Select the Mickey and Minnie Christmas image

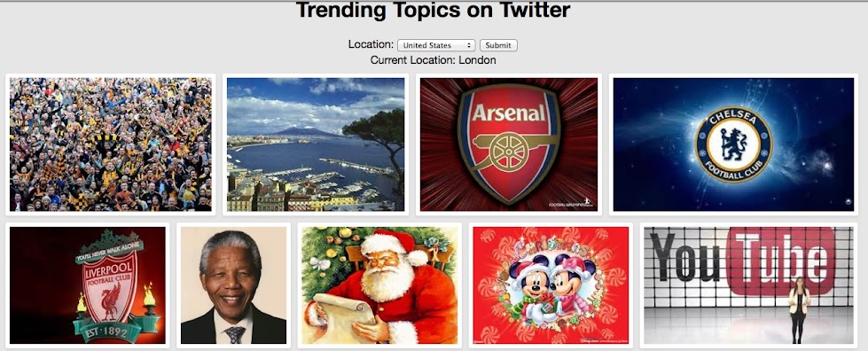coord(551,285)
